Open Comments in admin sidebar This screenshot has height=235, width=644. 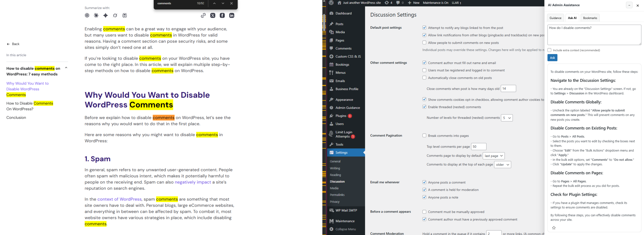(346, 48)
